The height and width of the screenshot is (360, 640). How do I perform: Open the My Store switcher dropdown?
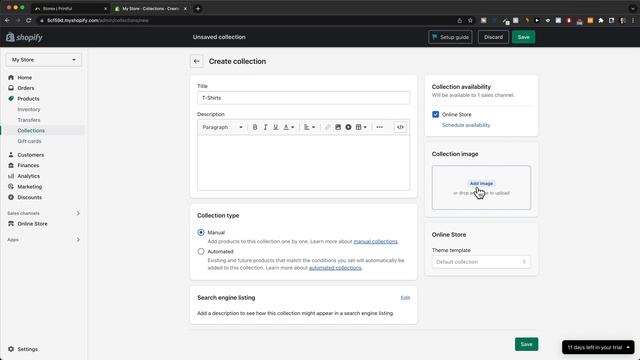44,60
